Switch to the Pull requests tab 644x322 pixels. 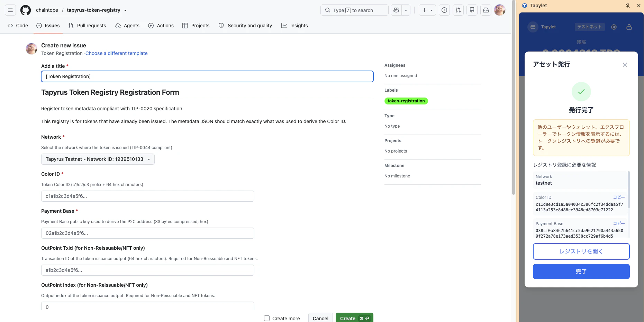coord(87,26)
